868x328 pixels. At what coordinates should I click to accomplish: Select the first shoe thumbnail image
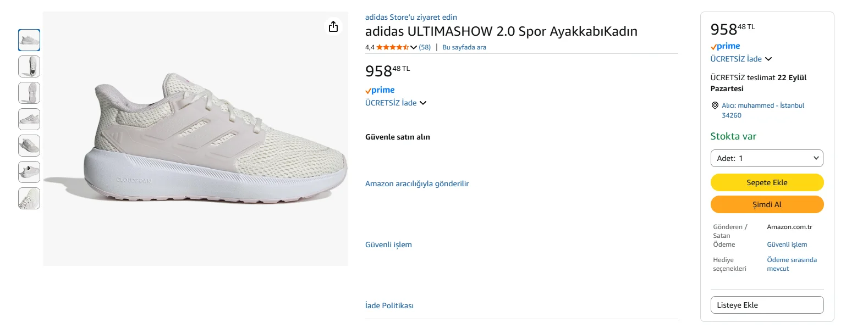coord(29,40)
